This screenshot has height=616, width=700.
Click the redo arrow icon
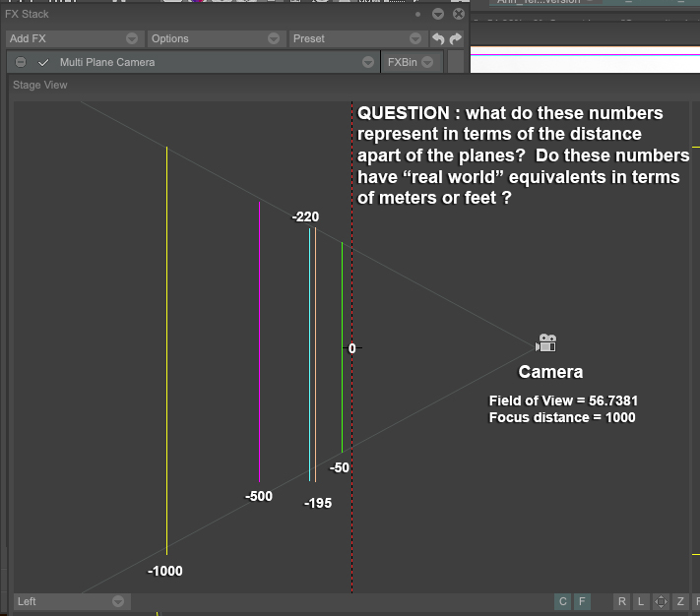[x=456, y=38]
